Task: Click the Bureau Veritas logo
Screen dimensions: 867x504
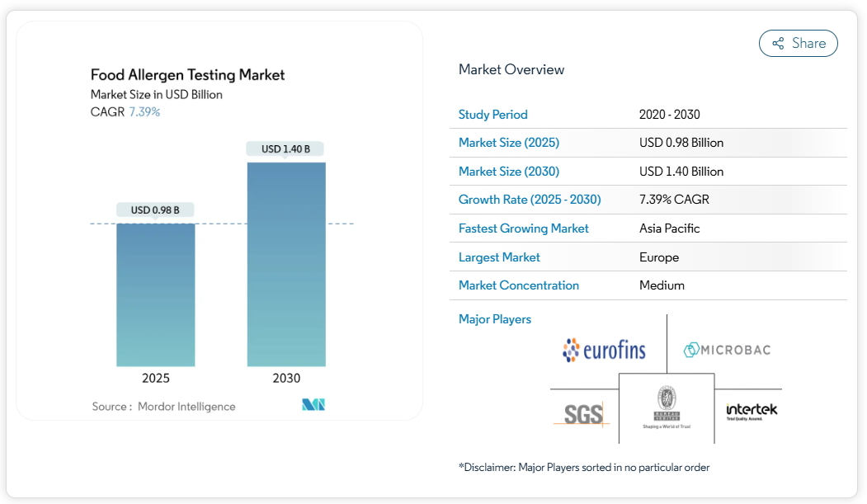Action: (x=666, y=407)
